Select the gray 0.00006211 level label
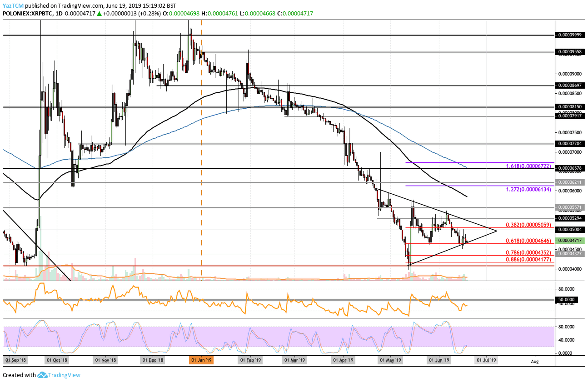The height and width of the screenshot is (383, 588). 570,182
